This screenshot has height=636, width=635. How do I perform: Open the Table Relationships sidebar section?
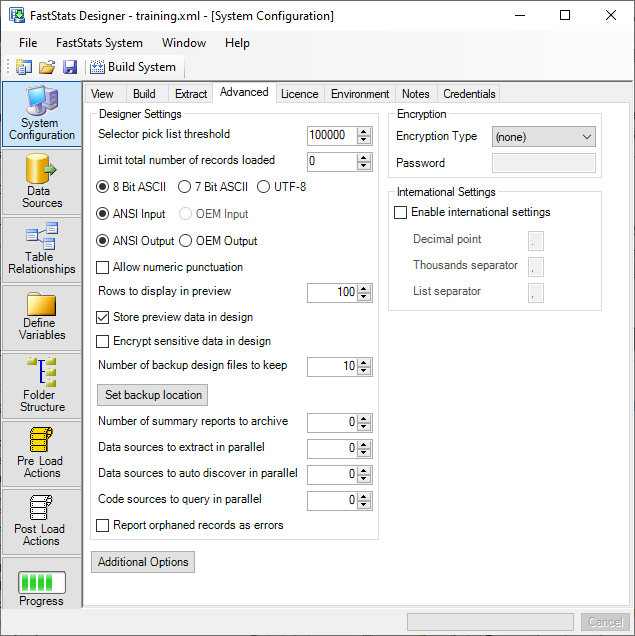[42, 250]
